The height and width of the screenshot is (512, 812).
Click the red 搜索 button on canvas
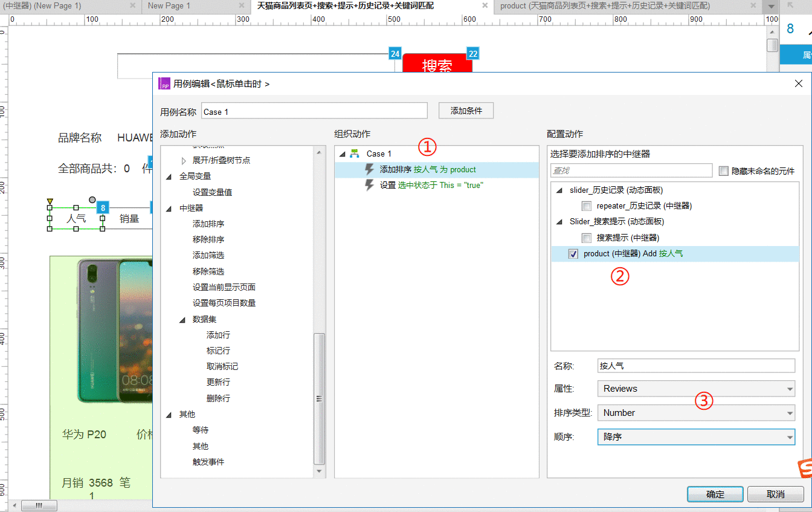[437, 64]
